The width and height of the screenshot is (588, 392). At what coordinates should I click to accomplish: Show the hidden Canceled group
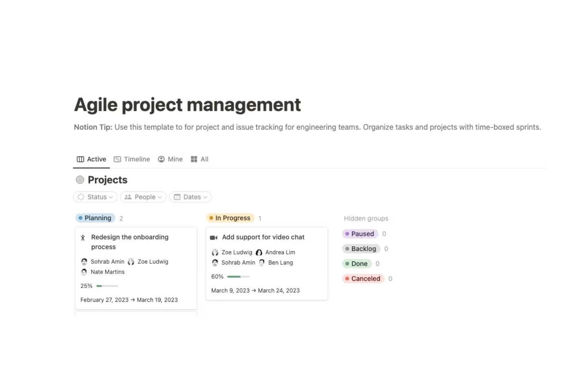pyautogui.click(x=363, y=278)
